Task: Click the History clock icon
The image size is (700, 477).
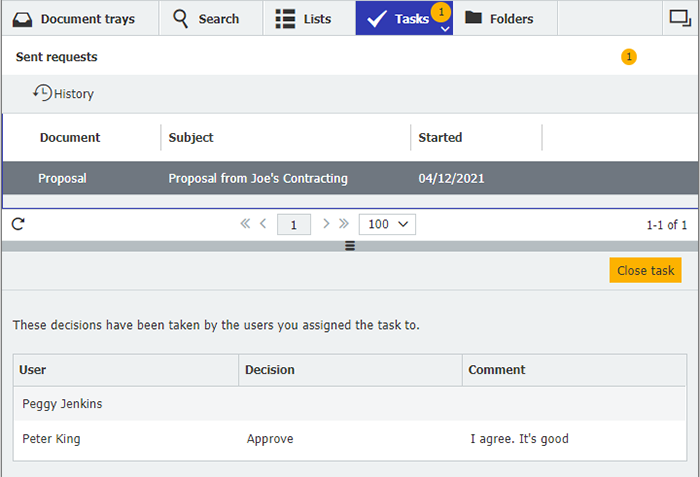Action: click(x=42, y=93)
